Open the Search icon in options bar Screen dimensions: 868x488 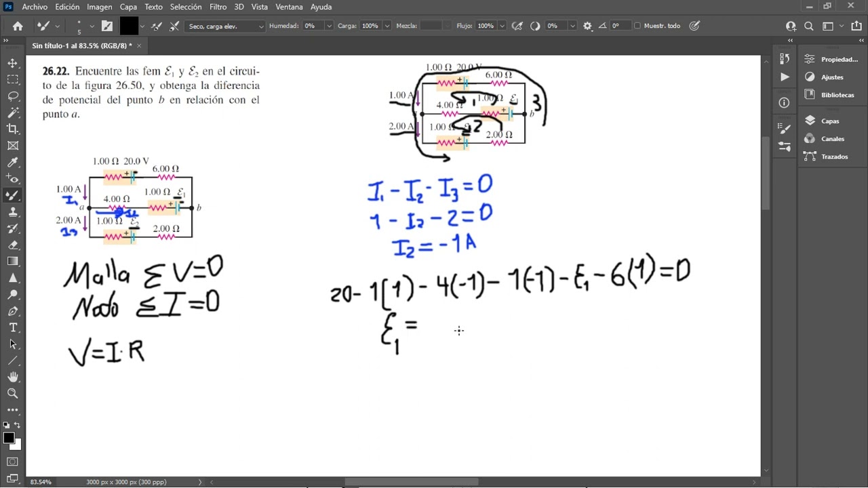[x=808, y=26]
